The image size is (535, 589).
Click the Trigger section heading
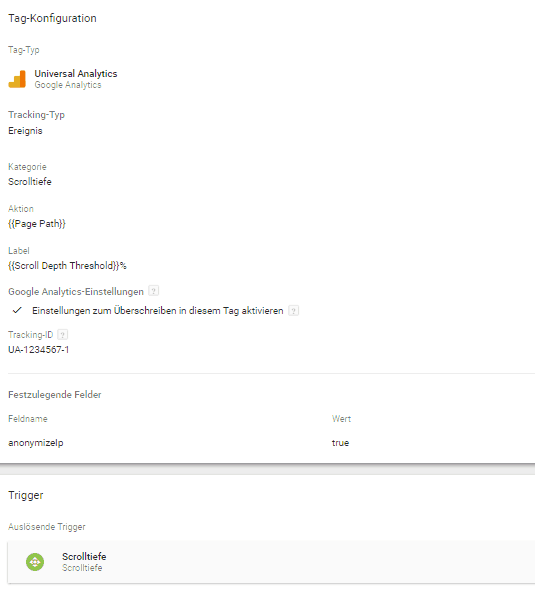[26, 495]
